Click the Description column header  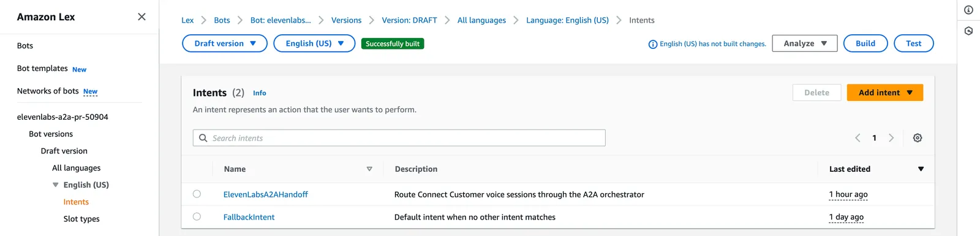pyautogui.click(x=417, y=169)
